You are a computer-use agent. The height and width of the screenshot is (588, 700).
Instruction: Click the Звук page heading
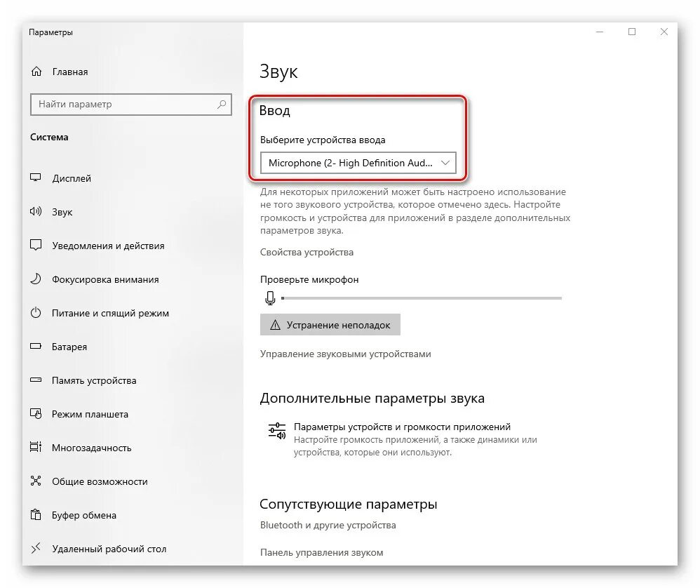[278, 72]
